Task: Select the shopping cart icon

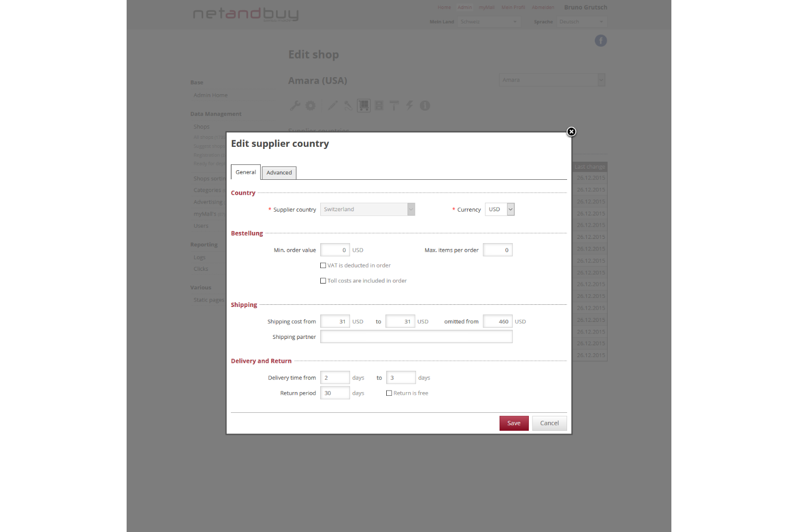Action: point(364,106)
